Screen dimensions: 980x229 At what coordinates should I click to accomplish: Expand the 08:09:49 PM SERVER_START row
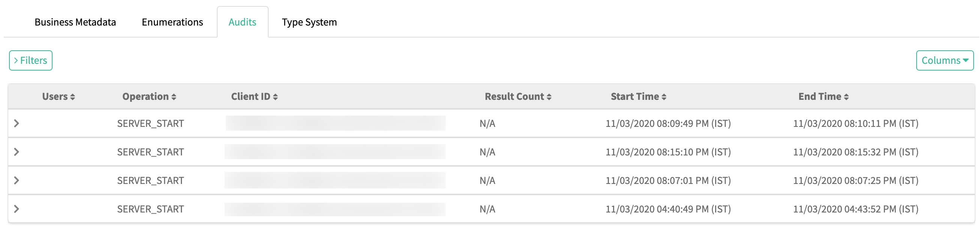click(17, 123)
